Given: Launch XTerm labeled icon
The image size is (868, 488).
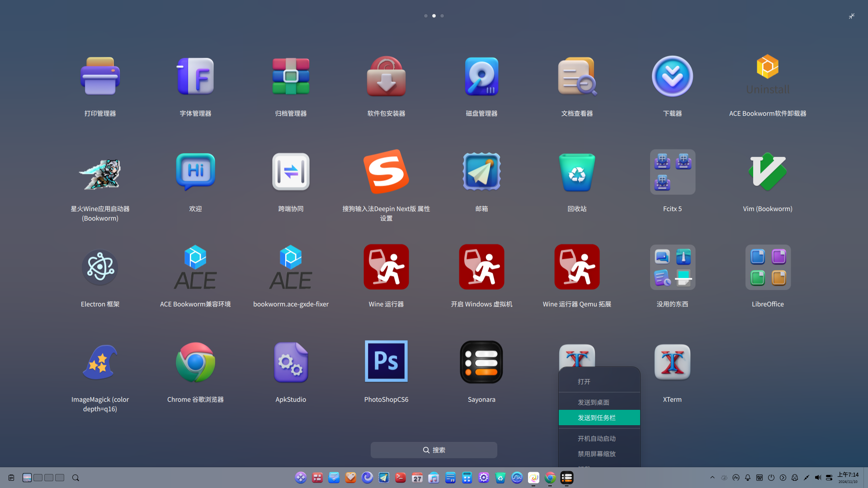Looking at the screenshot, I should coord(672,362).
